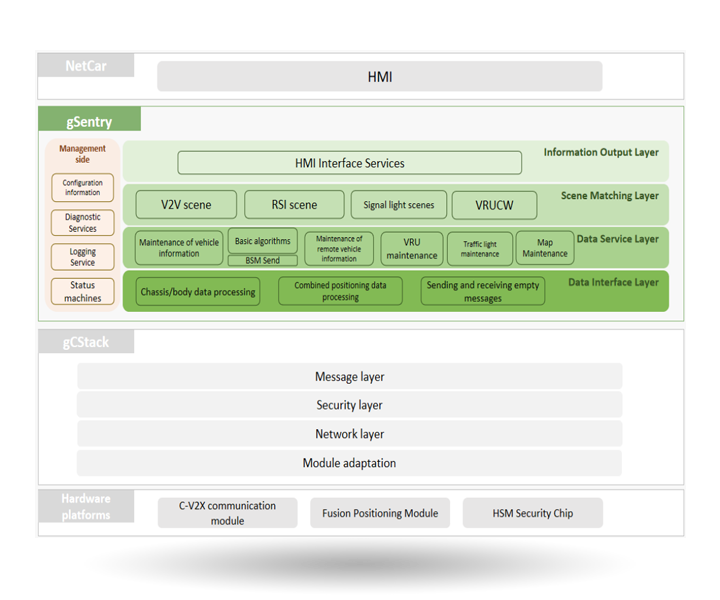Select the Map Maintenance block
The height and width of the screenshot is (600, 720).
(x=545, y=248)
